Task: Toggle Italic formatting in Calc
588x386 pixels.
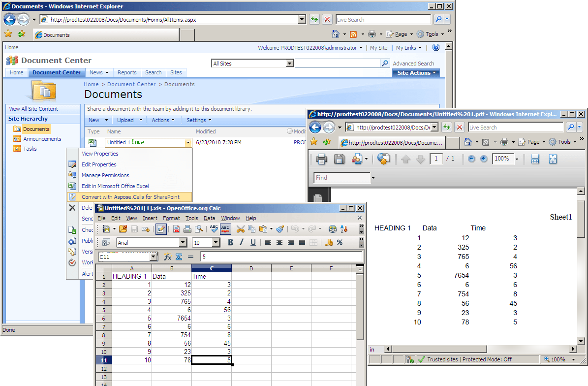Action: pos(242,242)
